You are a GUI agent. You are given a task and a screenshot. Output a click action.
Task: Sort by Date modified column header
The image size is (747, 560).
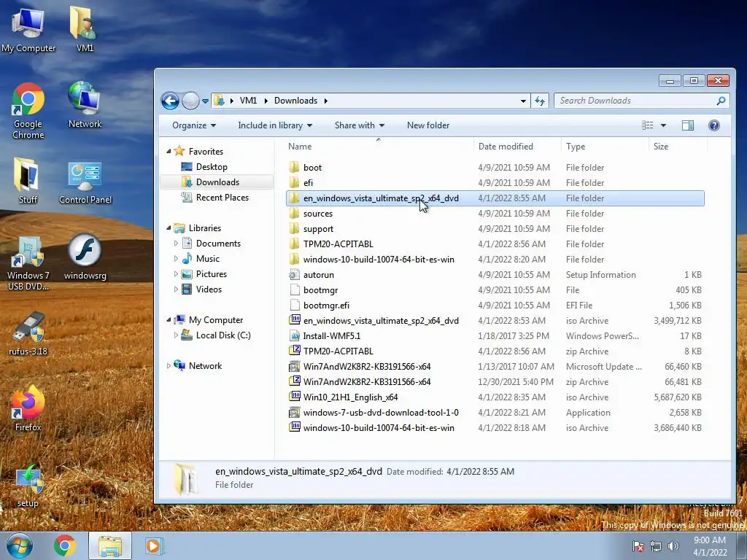click(x=517, y=146)
